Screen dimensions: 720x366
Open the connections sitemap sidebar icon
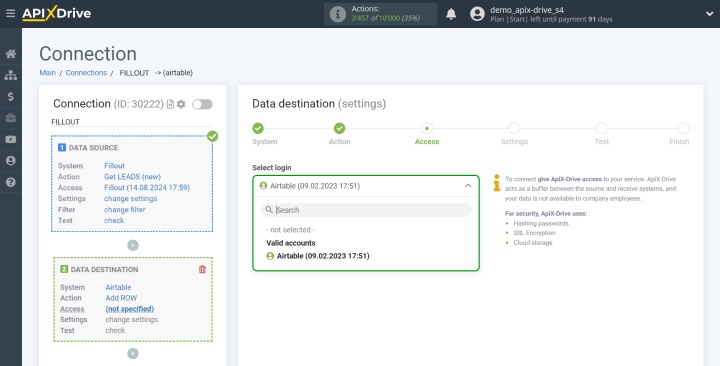[x=11, y=75]
